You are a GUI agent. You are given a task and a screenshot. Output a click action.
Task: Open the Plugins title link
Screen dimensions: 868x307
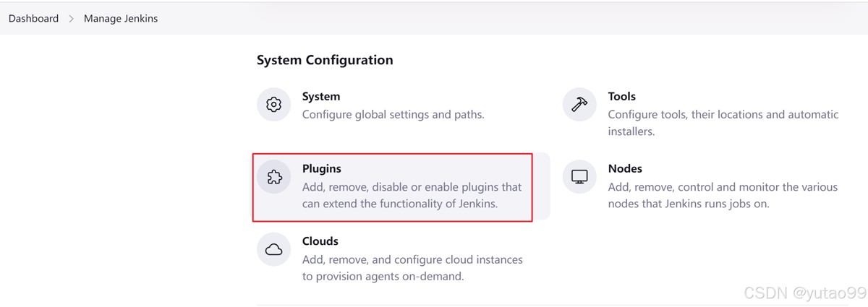point(321,168)
